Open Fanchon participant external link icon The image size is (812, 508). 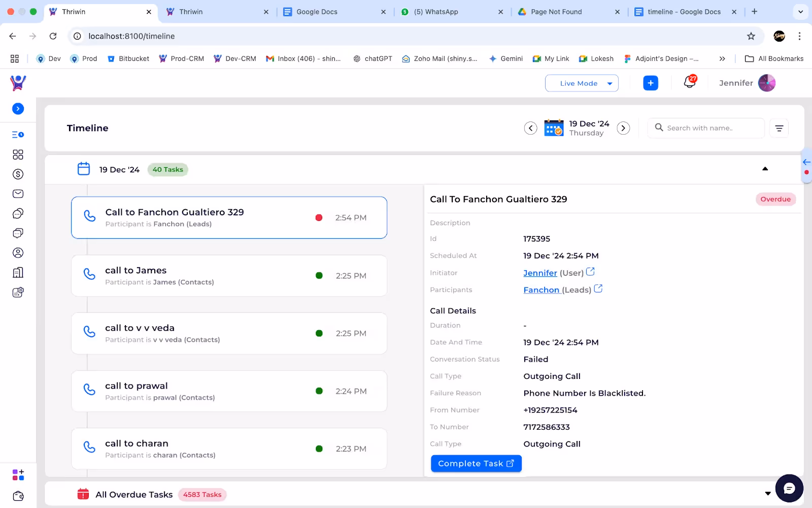[598, 289]
